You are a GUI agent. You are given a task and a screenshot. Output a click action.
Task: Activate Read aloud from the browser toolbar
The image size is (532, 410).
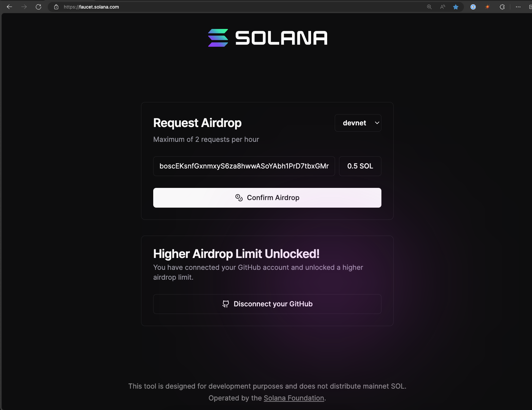(442, 7)
